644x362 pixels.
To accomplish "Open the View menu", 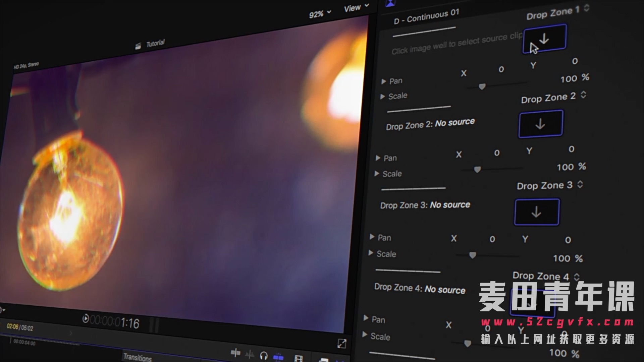I will click(356, 7).
